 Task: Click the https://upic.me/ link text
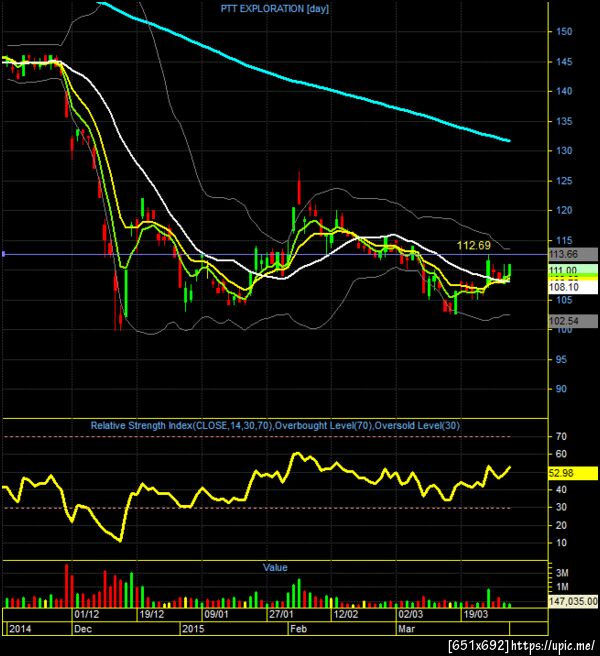(553, 646)
